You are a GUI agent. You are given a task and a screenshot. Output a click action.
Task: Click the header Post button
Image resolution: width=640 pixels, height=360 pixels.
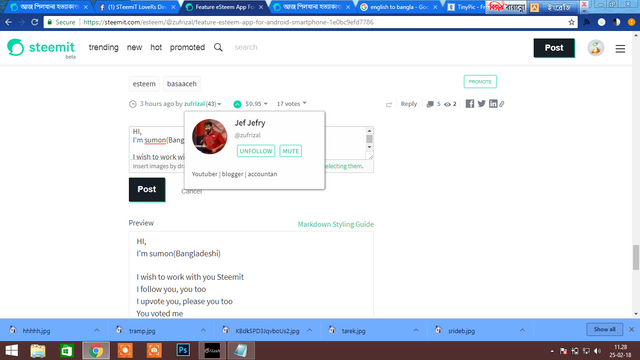[x=554, y=48]
